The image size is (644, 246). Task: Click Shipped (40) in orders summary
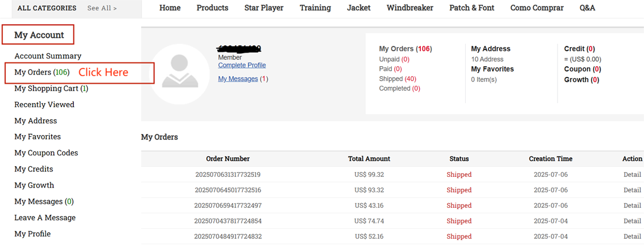click(397, 79)
